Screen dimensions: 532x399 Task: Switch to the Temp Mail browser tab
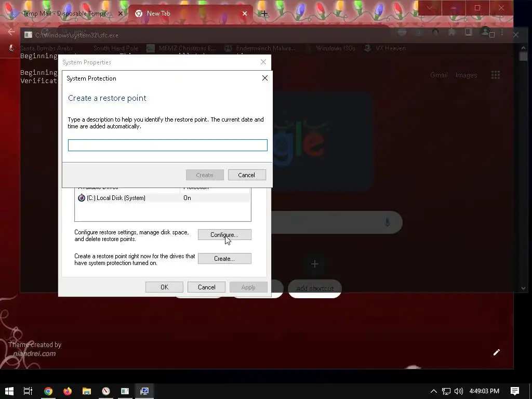(x=66, y=14)
